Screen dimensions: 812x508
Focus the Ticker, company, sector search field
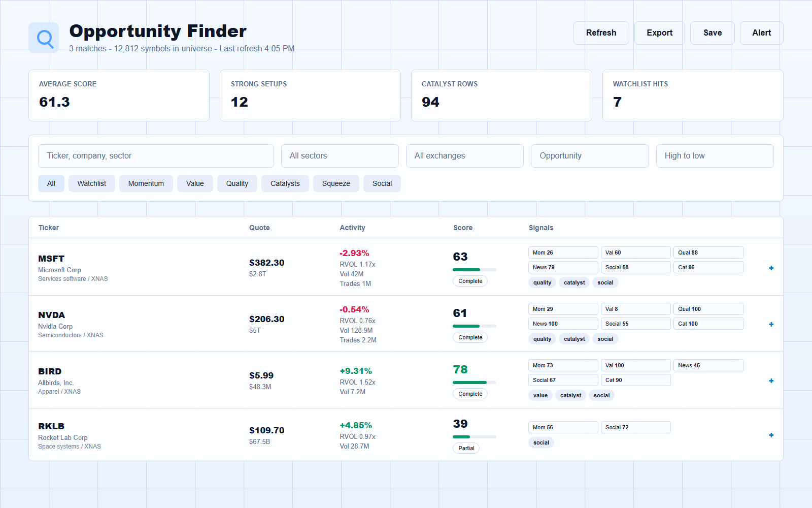click(x=156, y=156)
